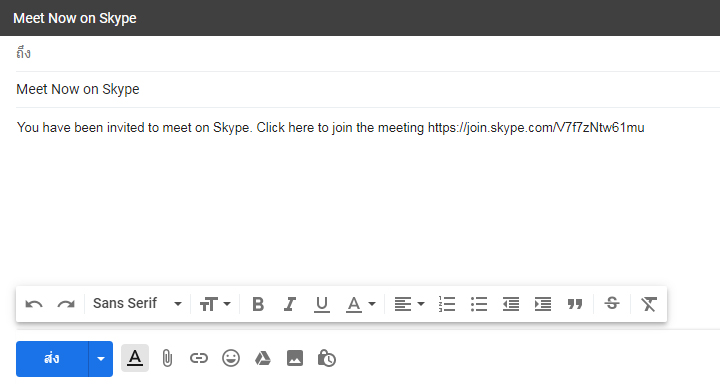Attach files with the paperclip icon
The image size is (720, 386).
167,358
